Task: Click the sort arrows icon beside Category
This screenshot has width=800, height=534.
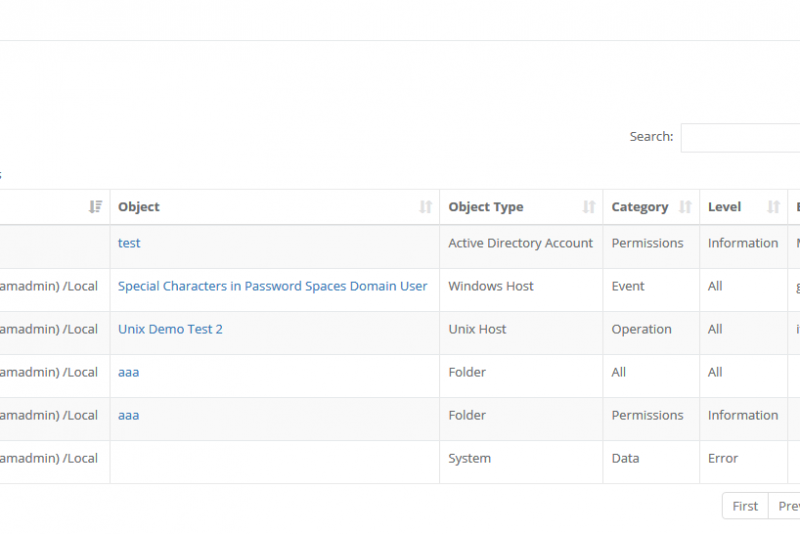Action: tap(685, 207)
